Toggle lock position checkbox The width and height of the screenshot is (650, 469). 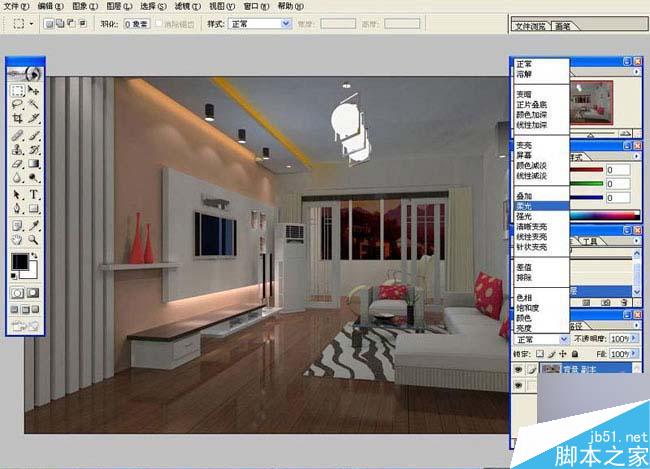pyautogui.click(x=563, y=354)
